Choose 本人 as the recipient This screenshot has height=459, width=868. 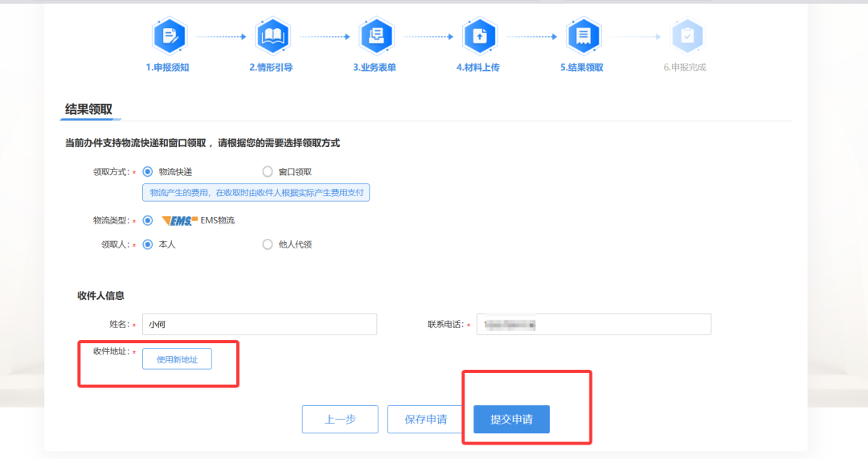(148, 244)
